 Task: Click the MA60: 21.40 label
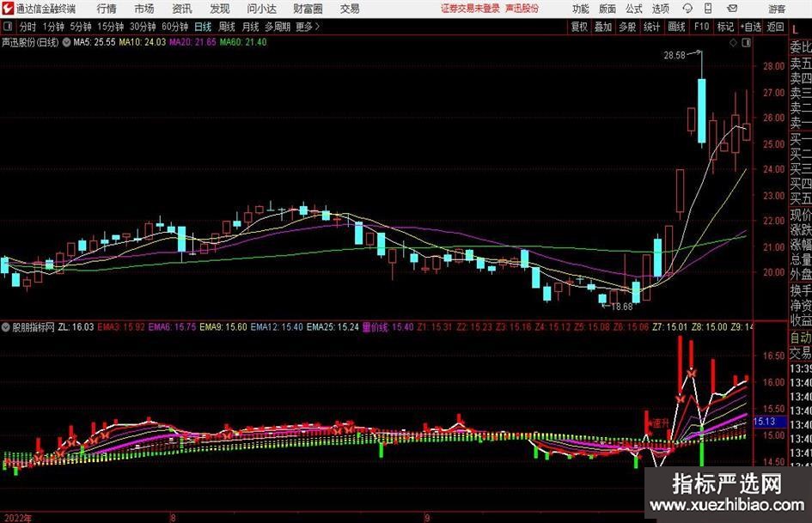click(243, 42)
